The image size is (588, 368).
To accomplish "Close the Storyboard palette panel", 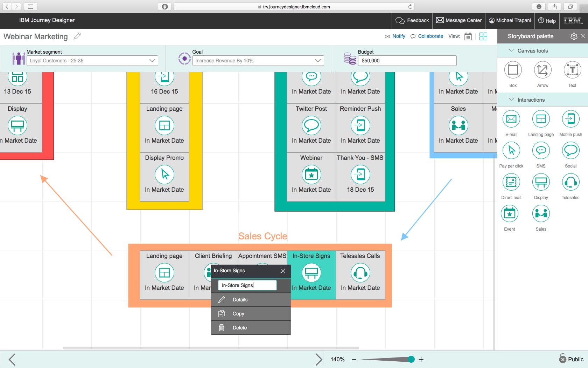I will tap(583, 36).
